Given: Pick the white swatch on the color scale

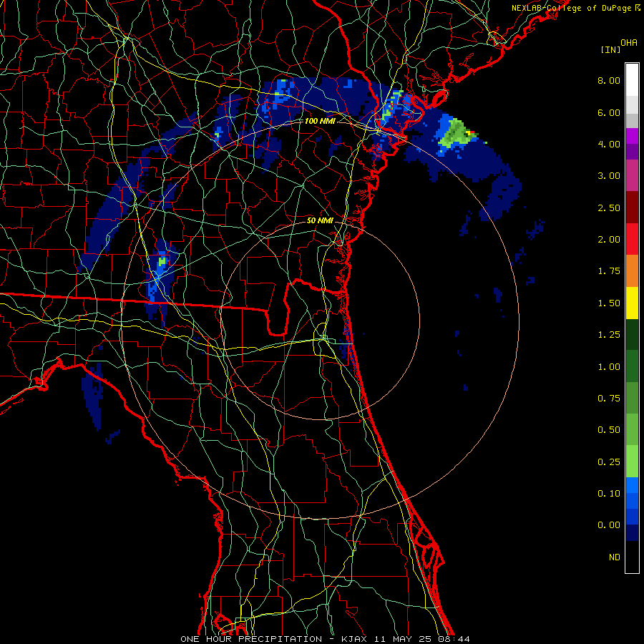Looking at the screenshot, I should [632, 80].
